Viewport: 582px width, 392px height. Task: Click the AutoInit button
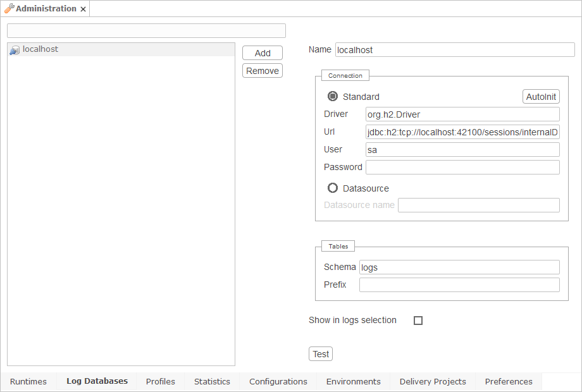tap(541, 96)
